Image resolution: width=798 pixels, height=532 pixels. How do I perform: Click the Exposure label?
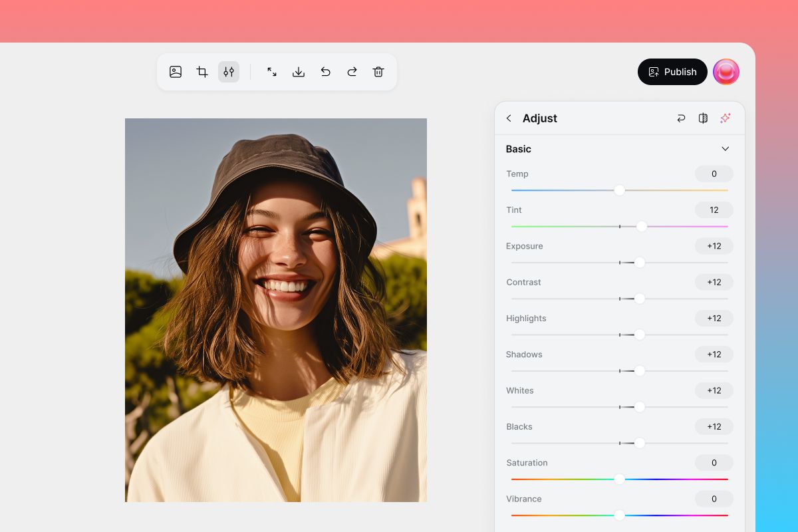(525, 246)
